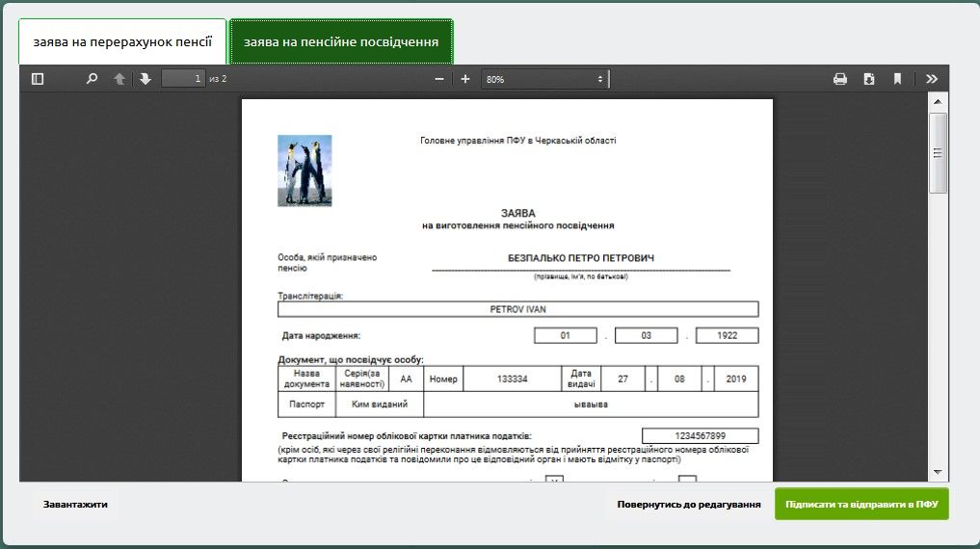Zoom out with the minus icon
Image resolution: width=980 pixels, height=549 pixels.
pos(439,79)
